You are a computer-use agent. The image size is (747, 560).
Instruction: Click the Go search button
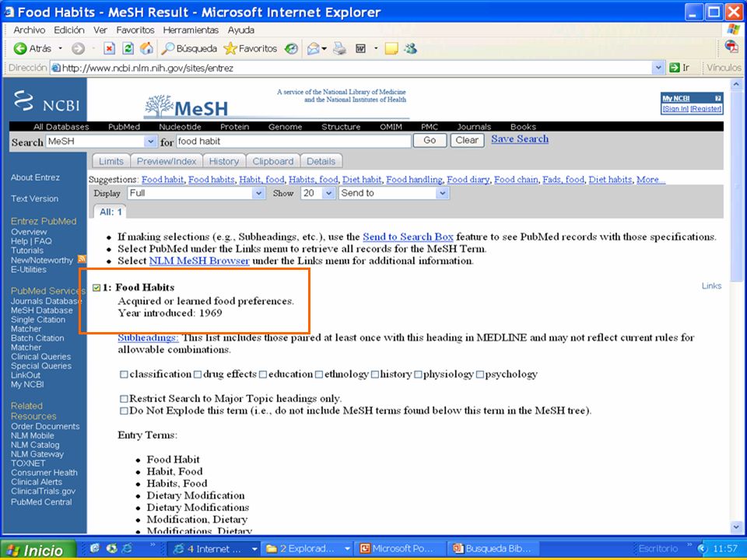coord(430,141)
